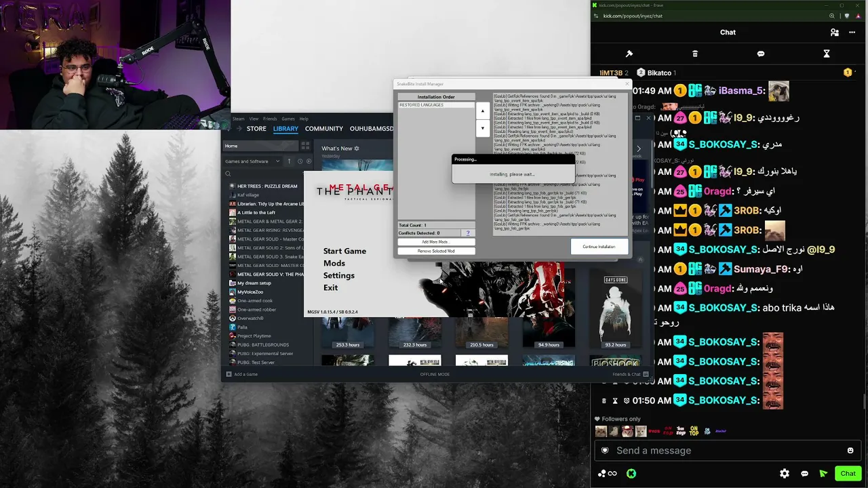
Task: Click the Steam library search magnifier icon
Action: coord(229,174)
